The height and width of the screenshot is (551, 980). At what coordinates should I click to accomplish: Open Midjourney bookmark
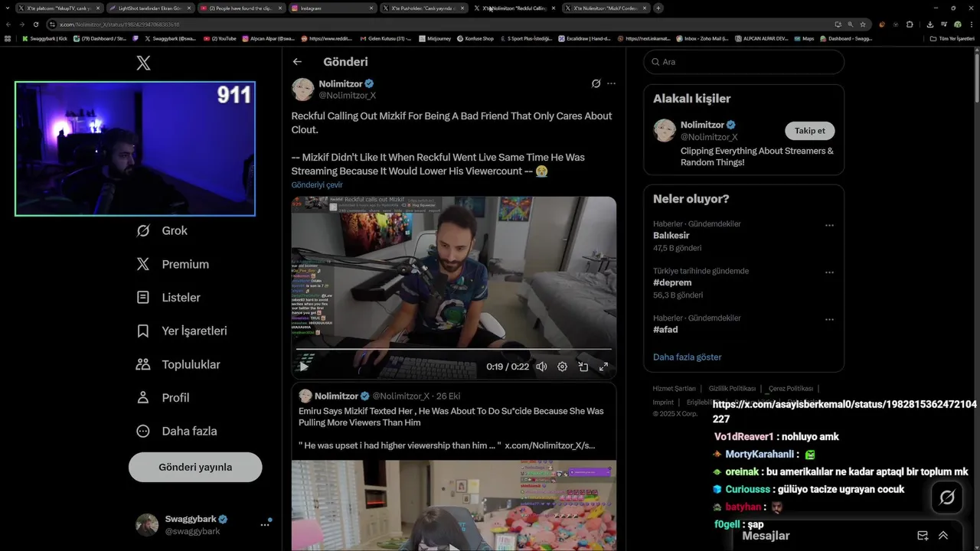(433, 38)
